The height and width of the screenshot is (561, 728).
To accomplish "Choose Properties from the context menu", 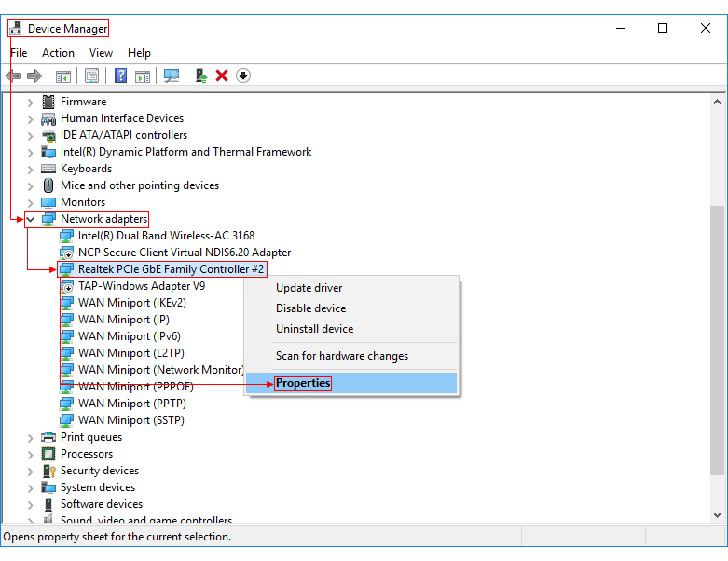I will 303,383.
